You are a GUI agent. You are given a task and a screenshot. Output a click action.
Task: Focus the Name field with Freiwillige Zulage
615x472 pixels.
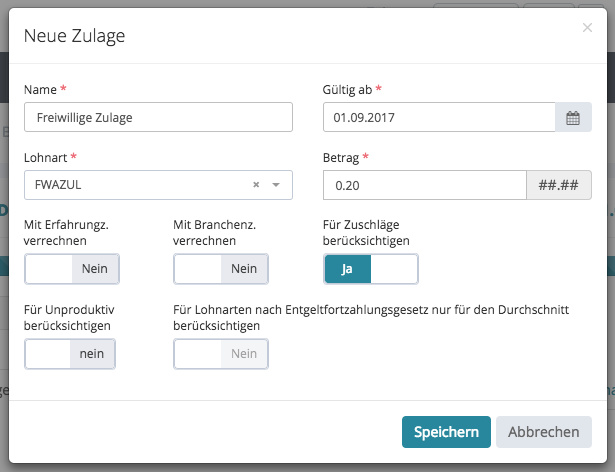tap(158, 117)
